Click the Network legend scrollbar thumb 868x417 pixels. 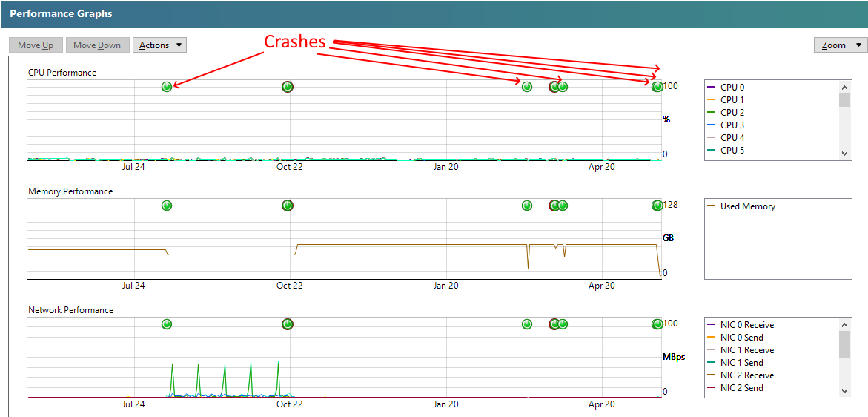(844, 344)
